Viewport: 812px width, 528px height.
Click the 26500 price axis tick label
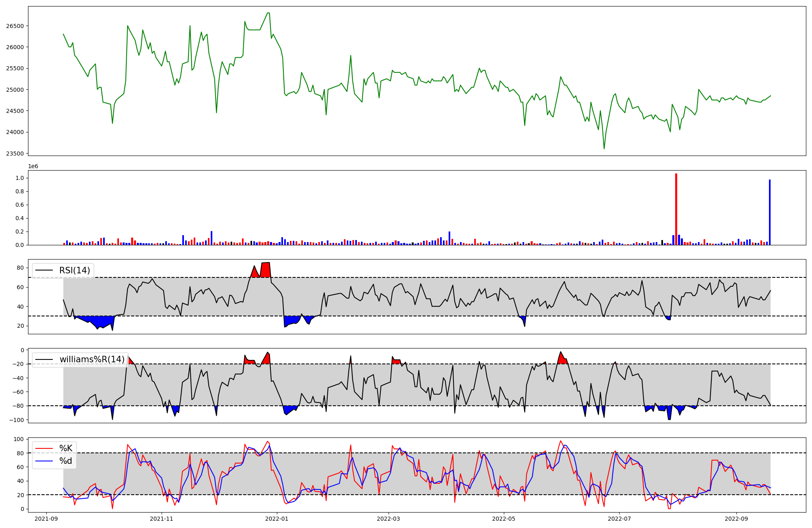point(15,26)
